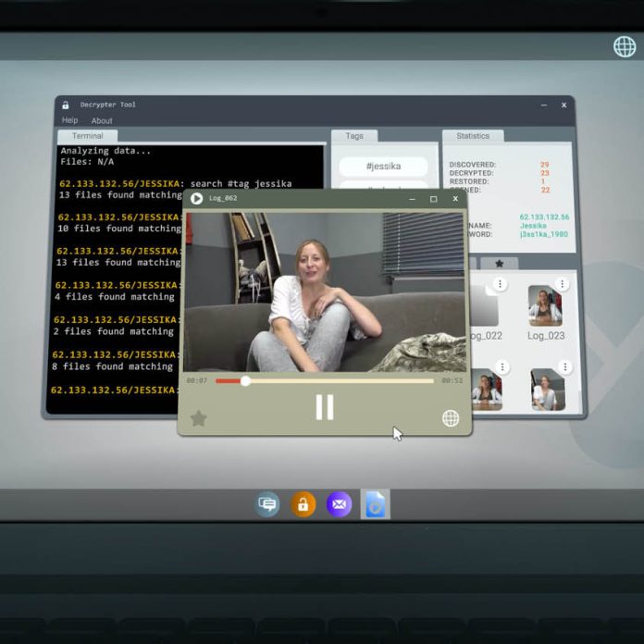Screen dimensions: 644x644
Task: Open the blue video file icon in dock
Action: click(375, 504)
